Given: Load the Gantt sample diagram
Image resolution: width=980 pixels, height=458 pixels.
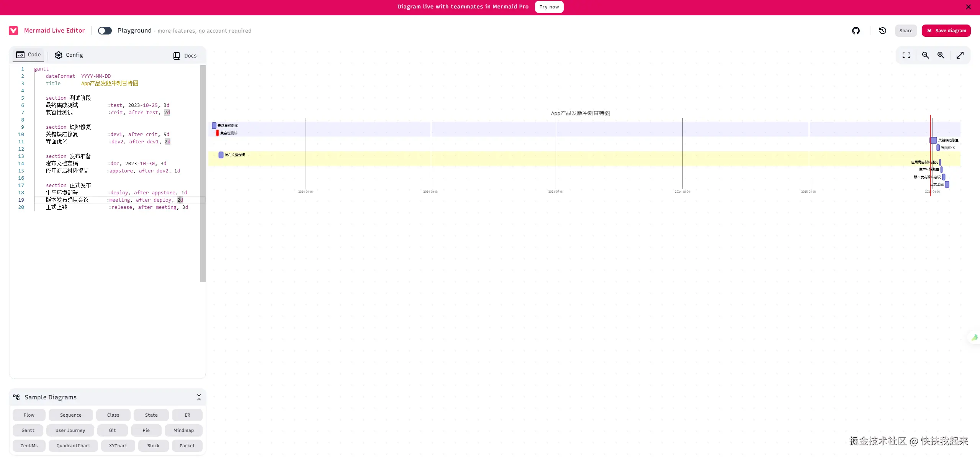Looking at the screenshot, I should click(x=28, y=430).
